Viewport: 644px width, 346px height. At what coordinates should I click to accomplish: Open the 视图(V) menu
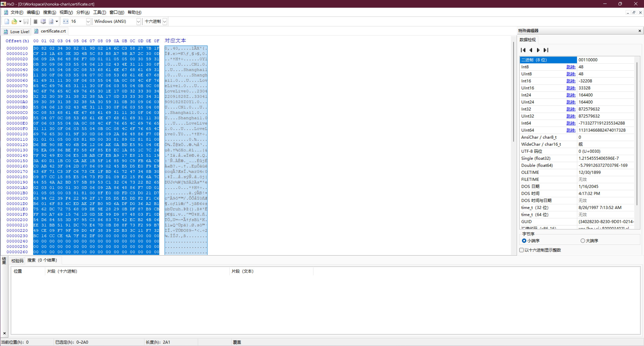(x=66, y=12)
